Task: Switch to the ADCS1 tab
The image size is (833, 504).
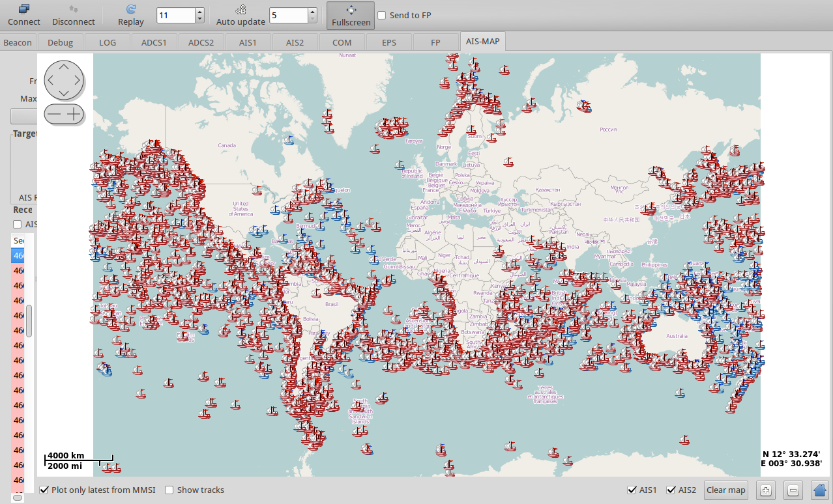Action: pyautogui.click(x=154, y=42)
